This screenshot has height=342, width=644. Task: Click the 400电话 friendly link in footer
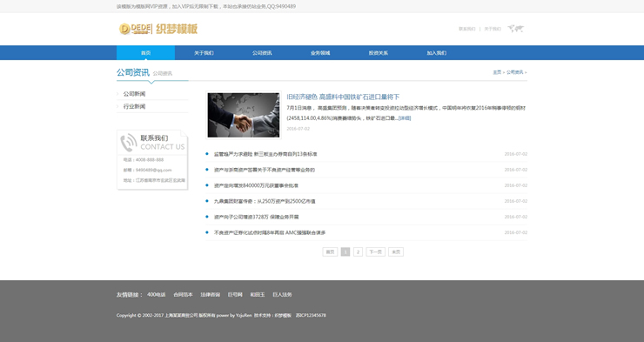(x=157, y=294)
